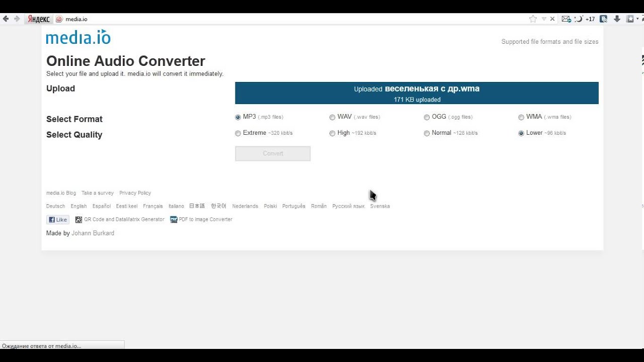Click the media.io site icon in address bar
644x362 pixels.
pos(59,19)
